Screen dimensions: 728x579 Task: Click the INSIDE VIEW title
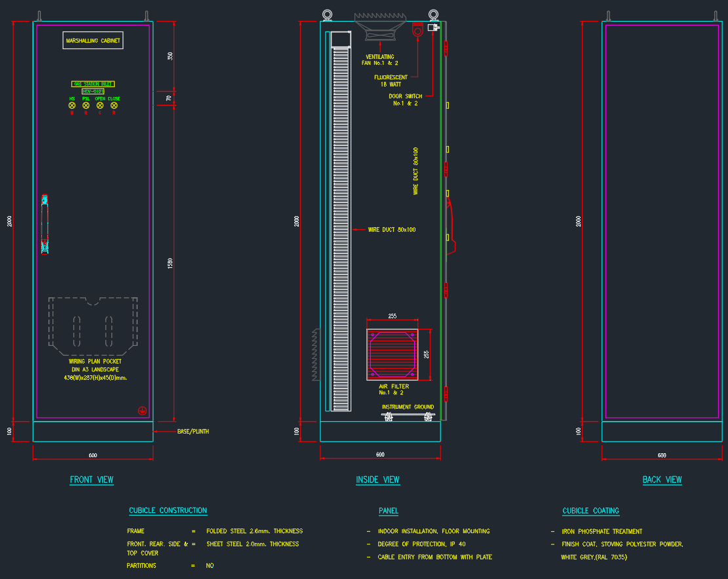(x=377, y=480)
